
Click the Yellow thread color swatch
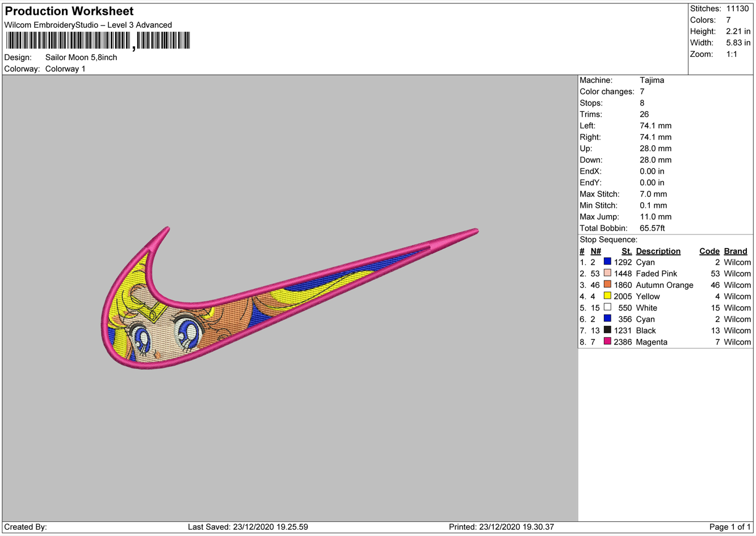pos(607,296)
